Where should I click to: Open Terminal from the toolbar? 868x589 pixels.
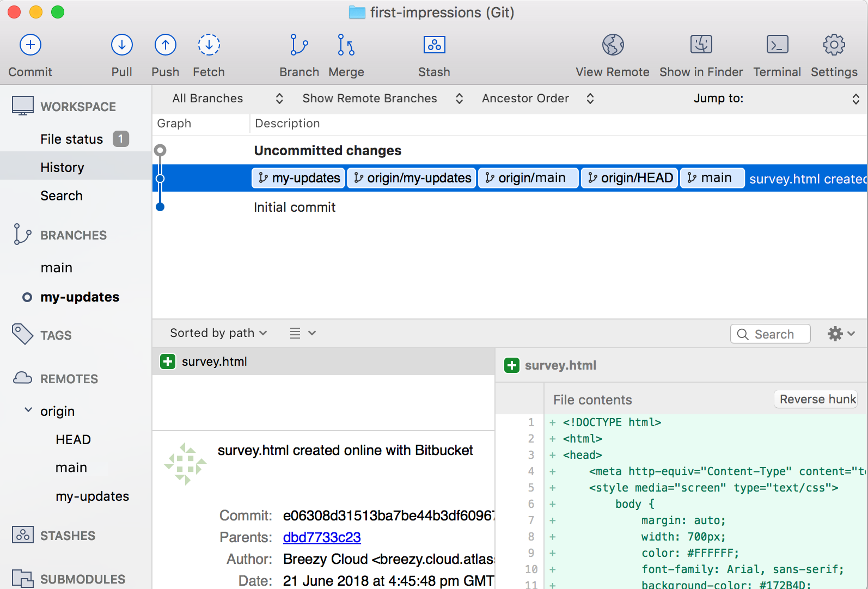tap(777, 45)
